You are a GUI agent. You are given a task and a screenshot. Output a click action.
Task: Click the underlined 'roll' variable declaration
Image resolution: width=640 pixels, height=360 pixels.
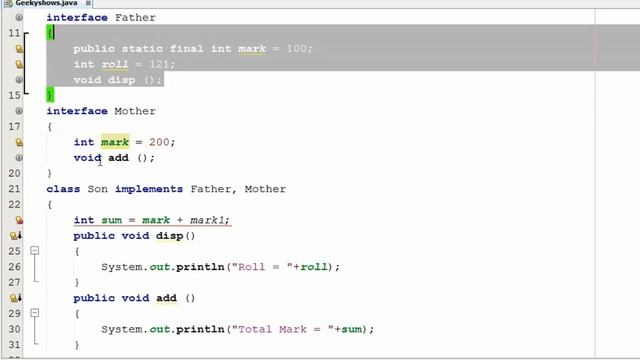115,64
